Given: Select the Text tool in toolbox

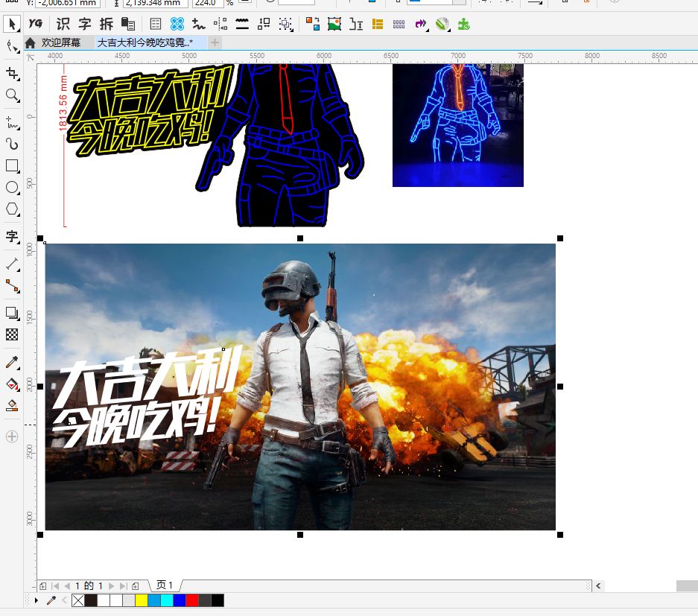Looking at the screenshot, I should pyautogui.click(x=12, y=236).
